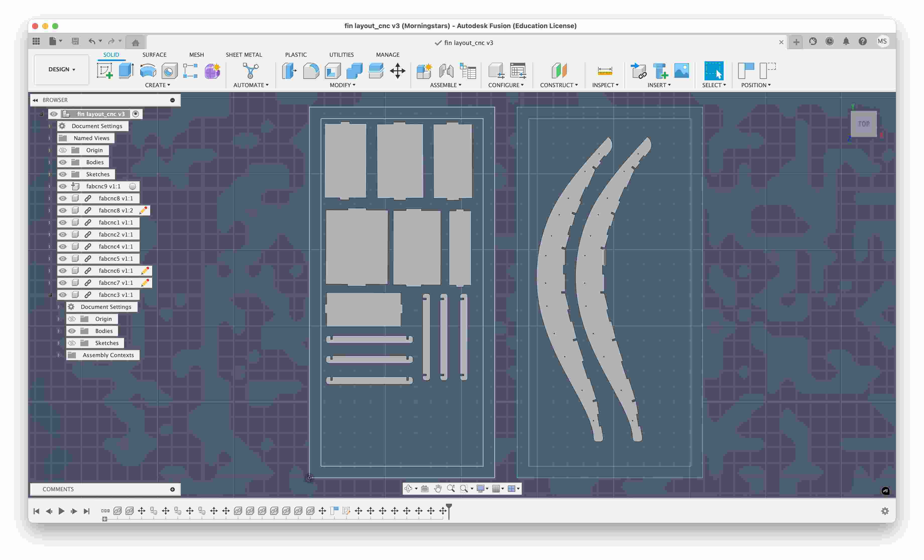
Task: Toggle visibility of top-level Sketches folder
Action: (63, 174)
